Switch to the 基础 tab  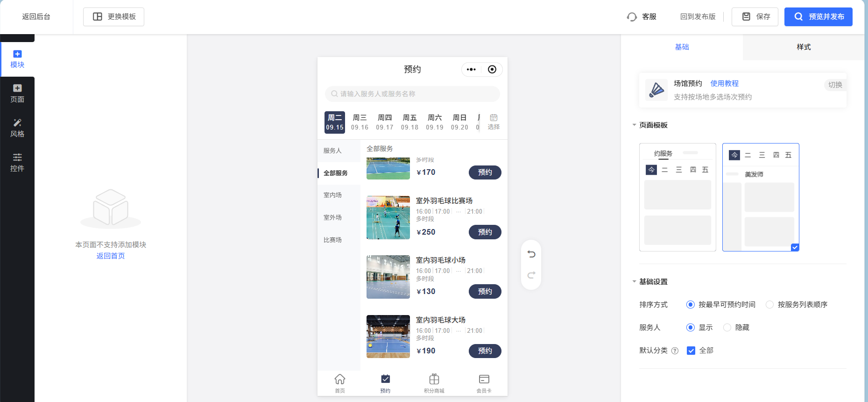pos(682,47)
